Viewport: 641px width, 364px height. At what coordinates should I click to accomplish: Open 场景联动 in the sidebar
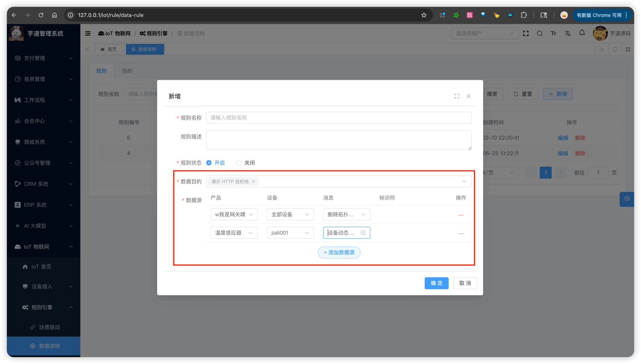pyautogui.click(x=49, y=327)
